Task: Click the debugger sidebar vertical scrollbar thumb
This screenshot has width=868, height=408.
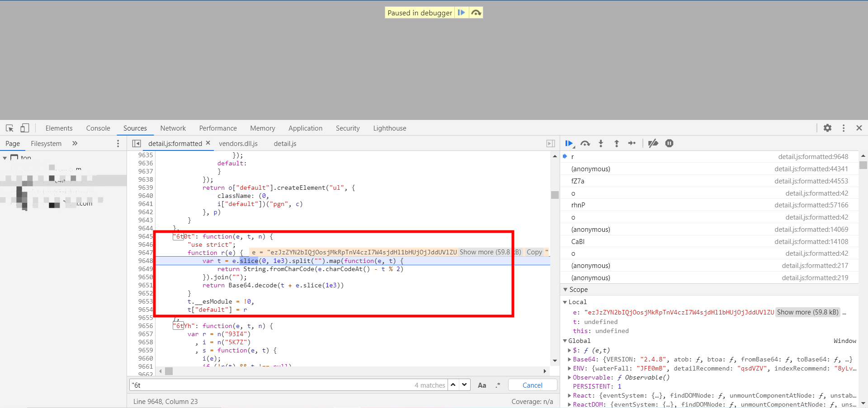Action: (863, 165)
